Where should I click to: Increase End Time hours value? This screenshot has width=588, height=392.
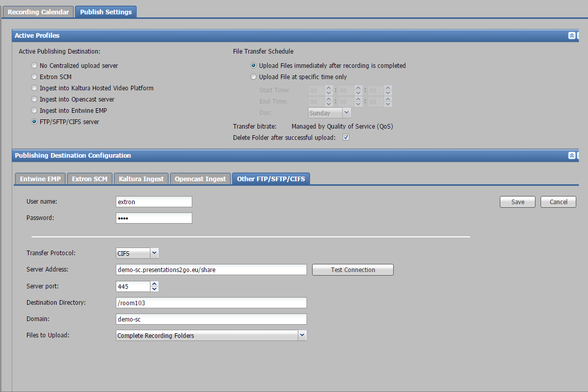328,99
